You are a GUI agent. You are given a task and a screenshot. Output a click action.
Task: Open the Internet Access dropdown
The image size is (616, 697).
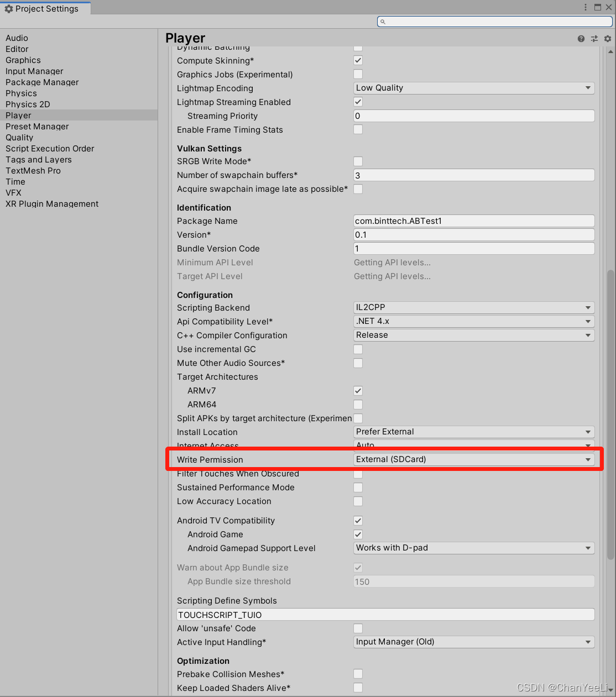474,445
